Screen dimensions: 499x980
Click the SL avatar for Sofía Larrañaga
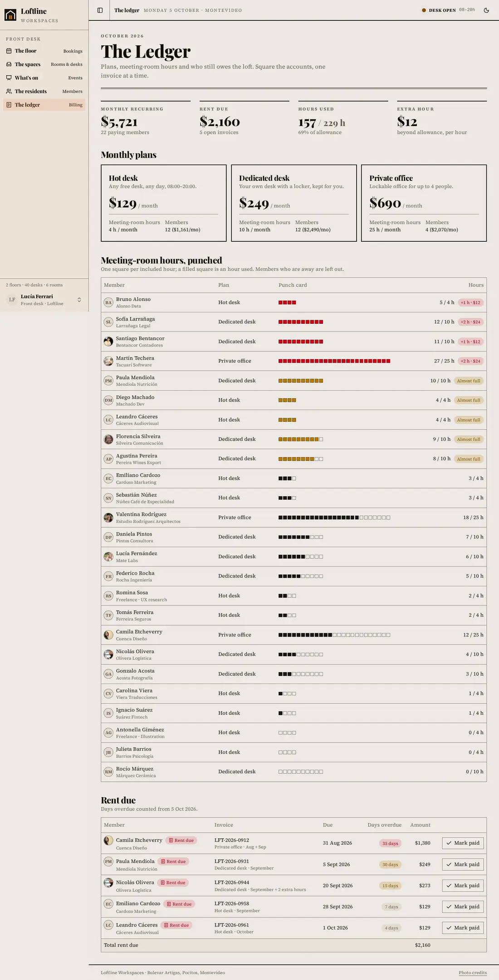pos(108,322)
